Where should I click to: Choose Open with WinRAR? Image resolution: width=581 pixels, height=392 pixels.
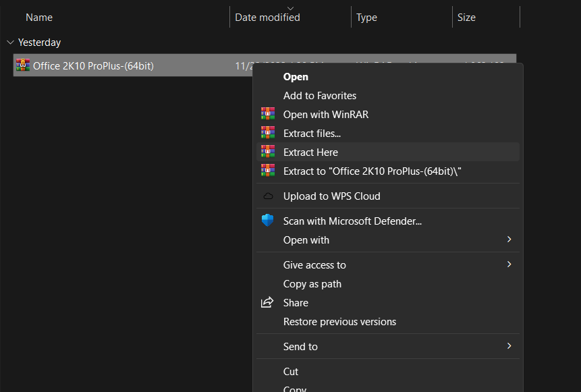[388, 115]
